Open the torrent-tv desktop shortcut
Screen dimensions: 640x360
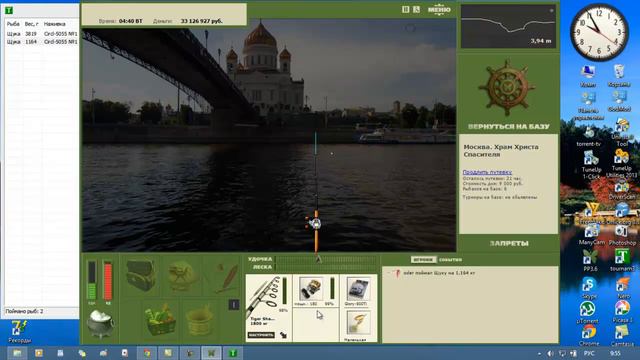[x=589, y=136]
